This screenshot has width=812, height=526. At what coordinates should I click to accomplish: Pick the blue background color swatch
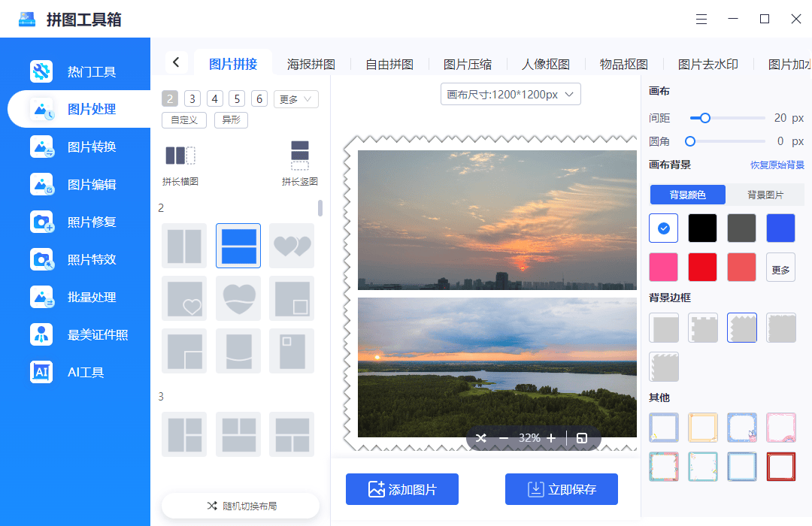coord(780,228)
